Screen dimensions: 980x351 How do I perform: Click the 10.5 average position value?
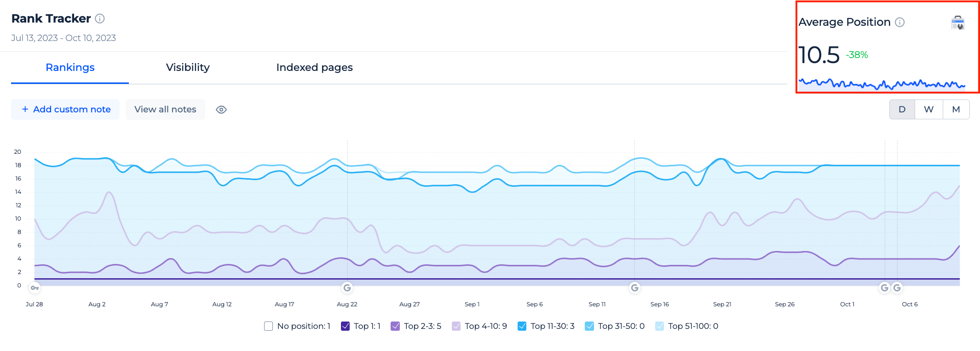(819, 55)
